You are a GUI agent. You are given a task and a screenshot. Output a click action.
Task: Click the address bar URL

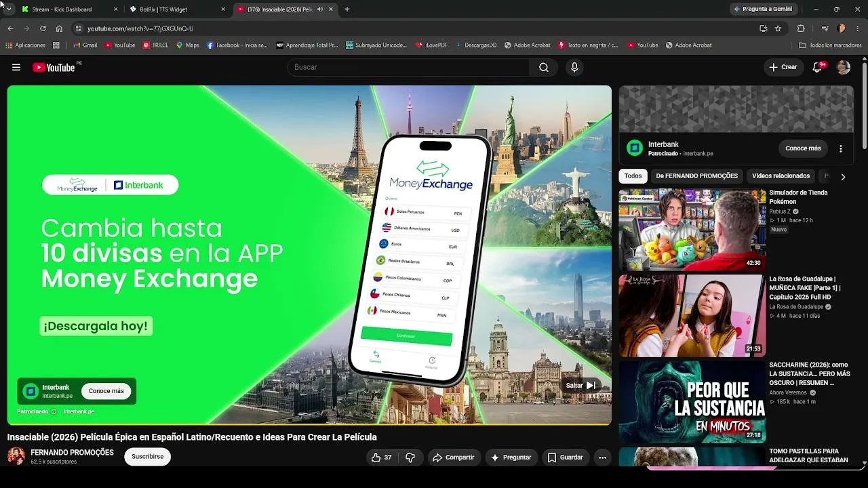(x=140, y=28)
